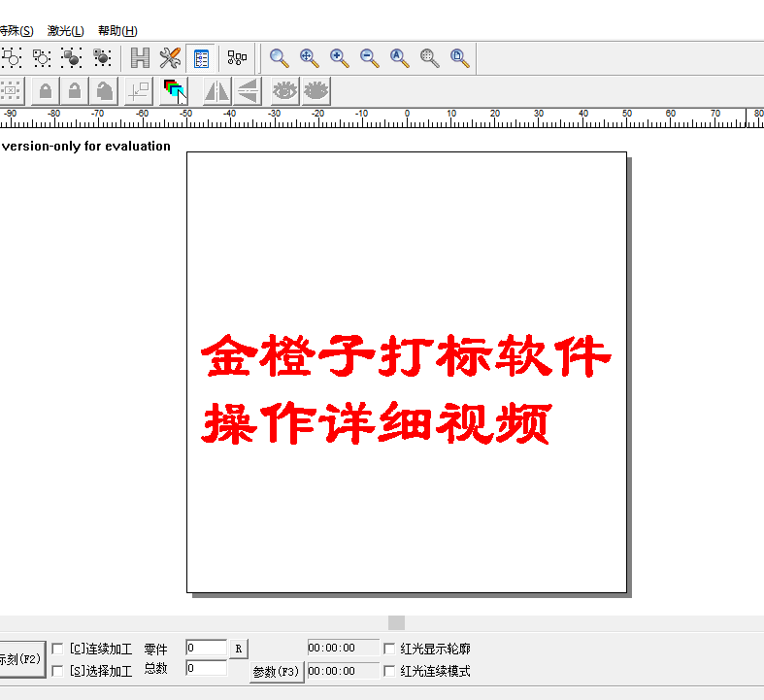Enable the [S]选择加工 checkbox
The height and width of the screenshot is (700, 764).
coord(57,671)
